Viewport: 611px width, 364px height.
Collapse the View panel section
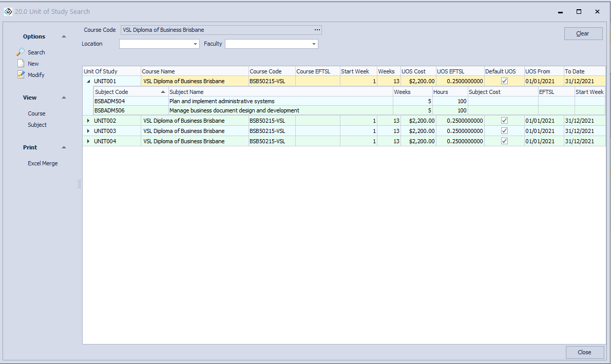pyautogui.click(x=64, y=98)
